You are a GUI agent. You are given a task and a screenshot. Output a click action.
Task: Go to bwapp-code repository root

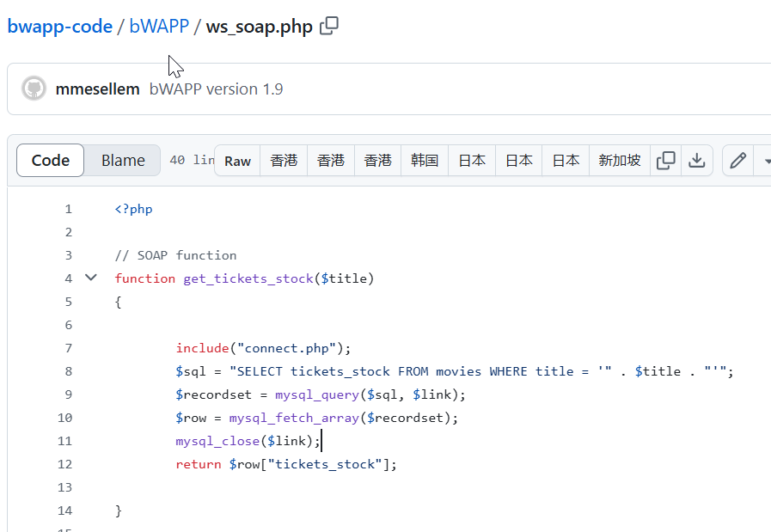[60, 27]
